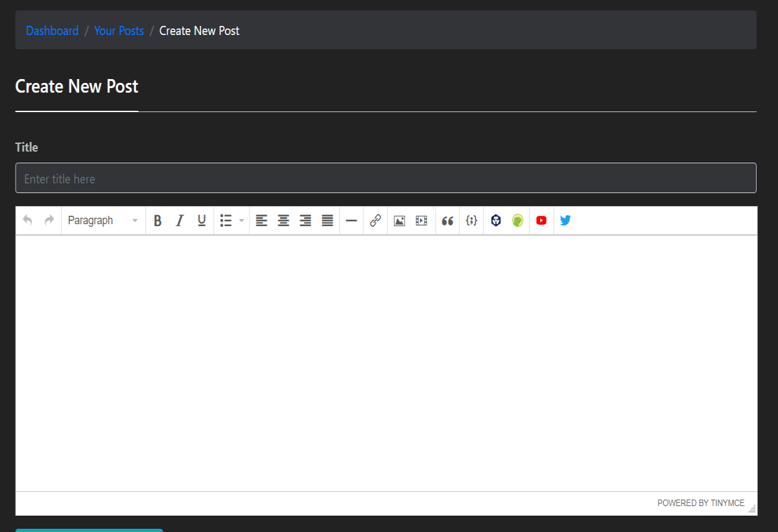Embed a Twitter tweet
Image resolution: width=778 pixels, height=532 pixels.
[x=565, y=220]
